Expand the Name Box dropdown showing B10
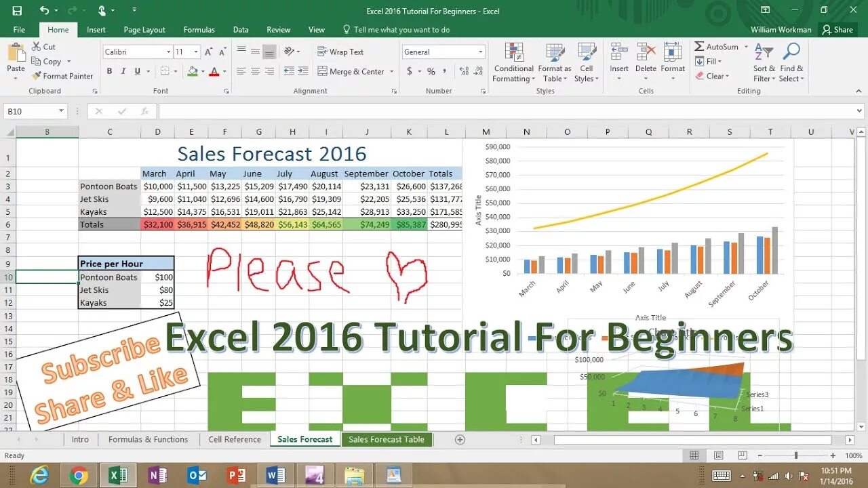The image size is (868, 488). tap(61, 112)
